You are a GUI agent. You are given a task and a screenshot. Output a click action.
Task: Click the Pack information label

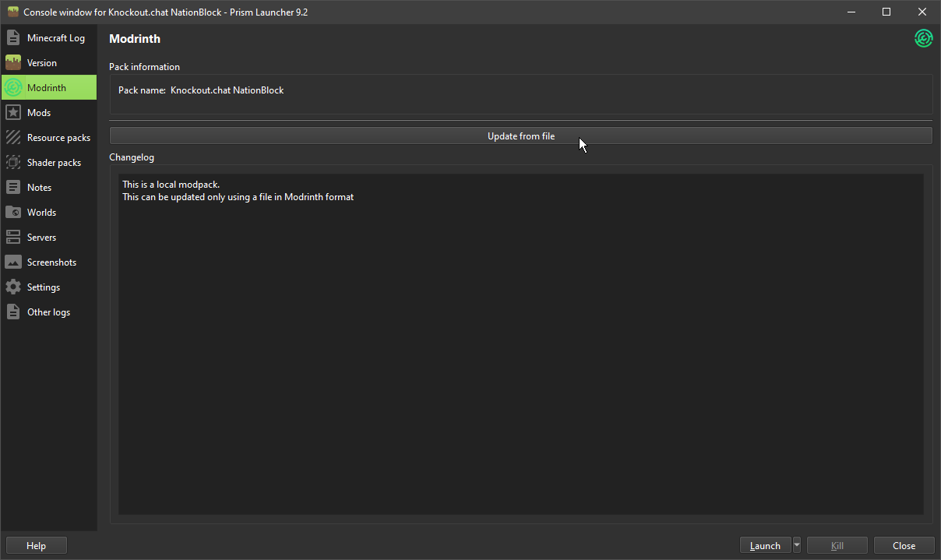click(x=144, y=67)
